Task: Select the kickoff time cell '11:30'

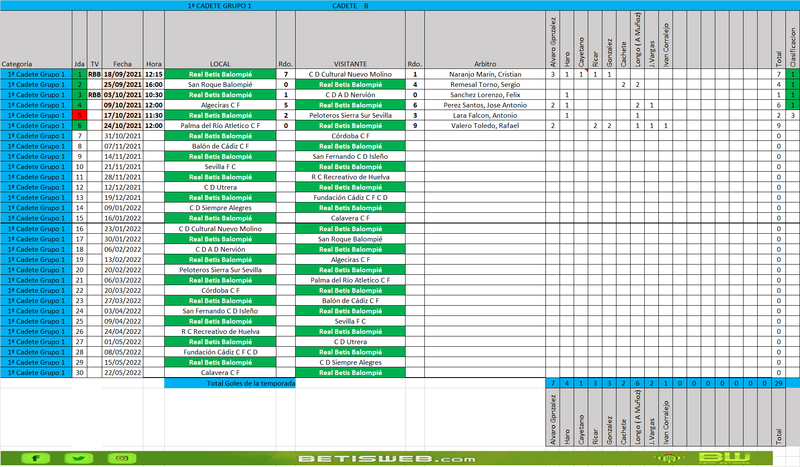Action: point(154,115)
